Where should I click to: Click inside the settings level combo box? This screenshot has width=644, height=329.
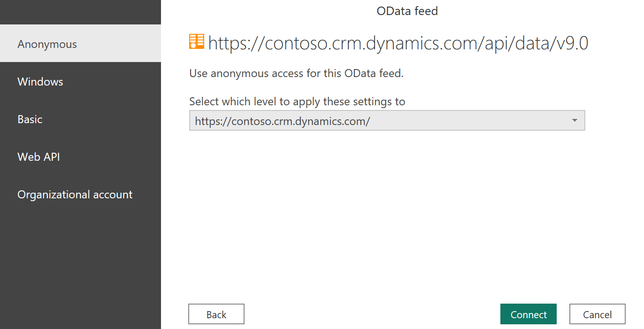[x=329, y=120]
